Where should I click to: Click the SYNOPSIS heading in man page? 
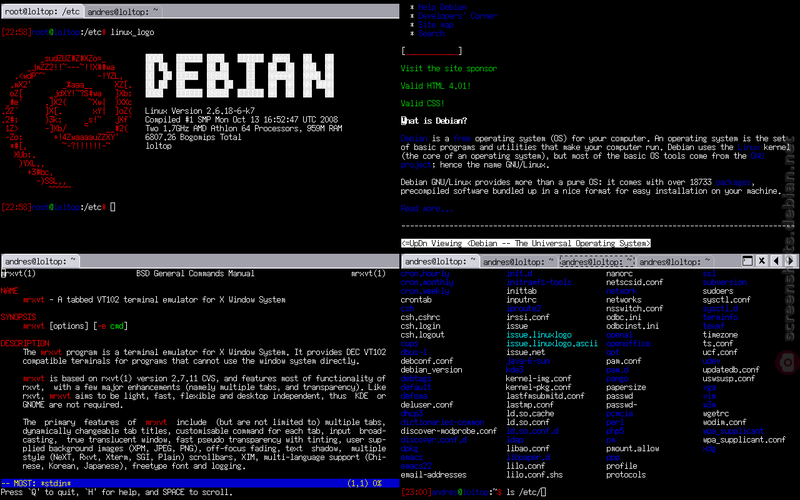[18, 317]
